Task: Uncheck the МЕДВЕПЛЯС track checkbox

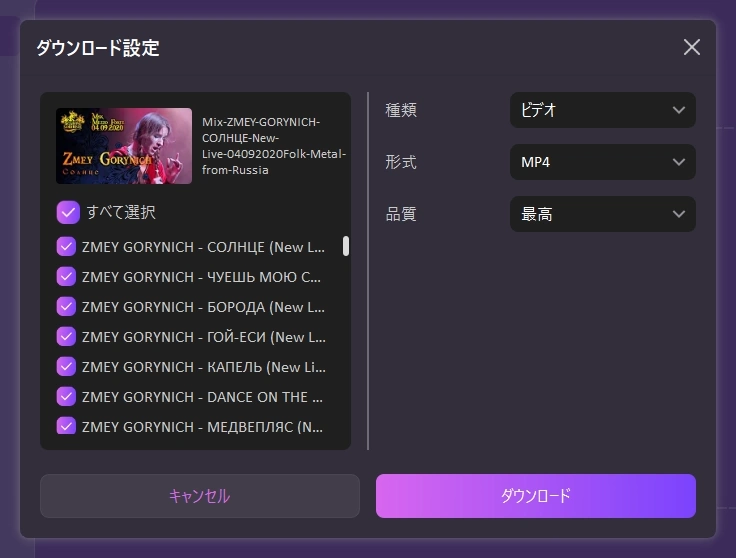Action: 67,427
